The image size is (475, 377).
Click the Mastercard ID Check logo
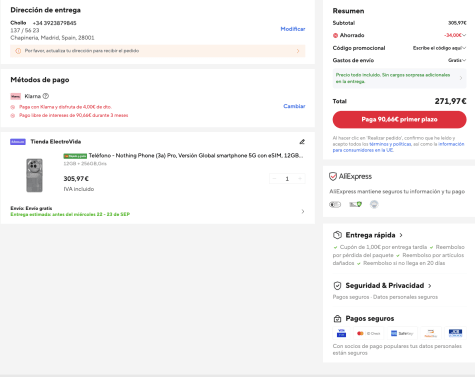[368, 333]
